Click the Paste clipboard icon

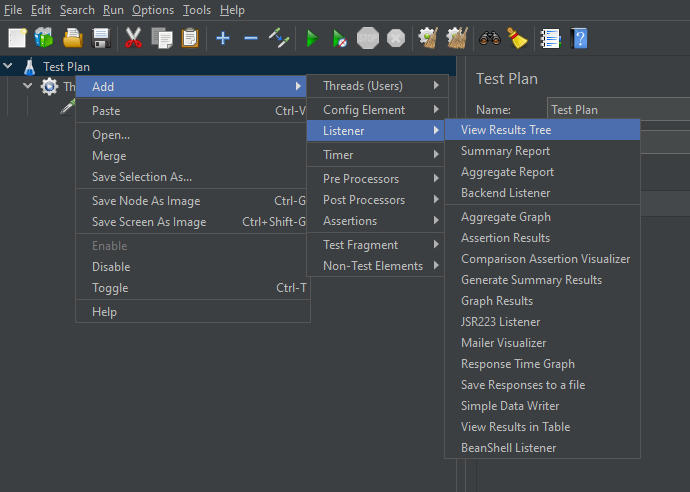pos(190,38)
